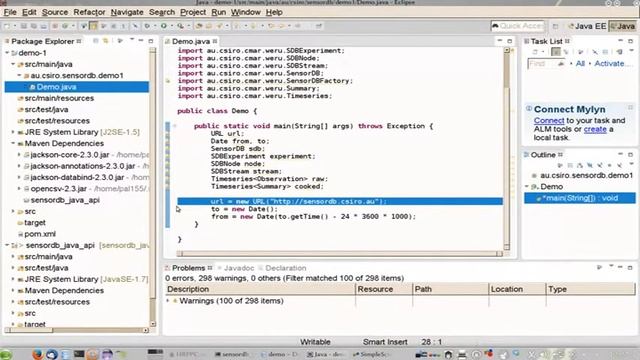Image resolution: width=640 pixels, height=360 pixels.
Task: Toggle the Categorized view icon in Task List
Action: point(556,52)
